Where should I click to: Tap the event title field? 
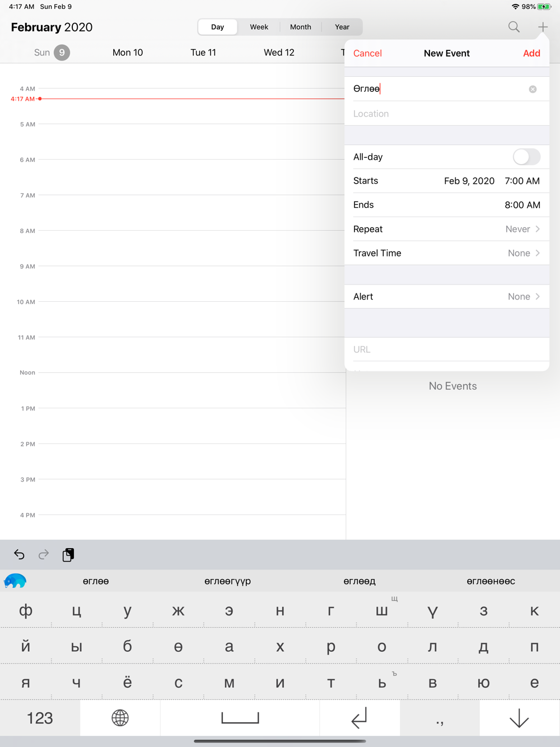(447, 89)
